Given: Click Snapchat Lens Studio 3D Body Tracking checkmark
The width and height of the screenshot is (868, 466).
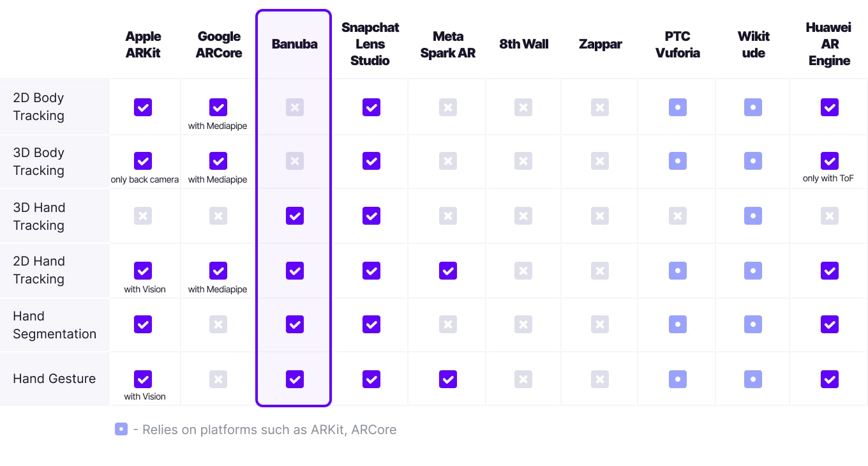Looking at the screenshot, I should pos(371,161).
